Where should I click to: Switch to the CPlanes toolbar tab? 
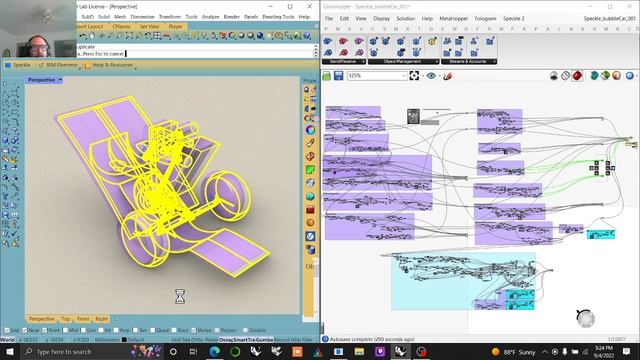click(x=121, y=27)
